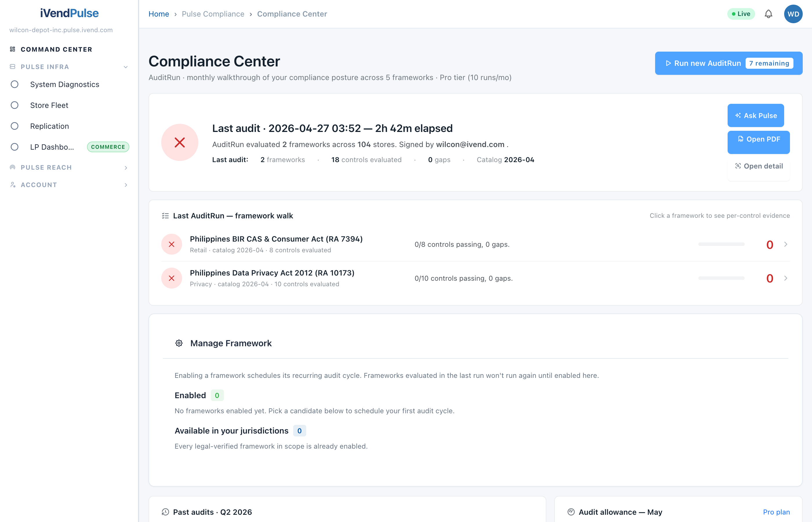Viewport: 812px width, 522px height.
Task: Click the 'Catalog 2026-04' text
Action: point(505,160)
